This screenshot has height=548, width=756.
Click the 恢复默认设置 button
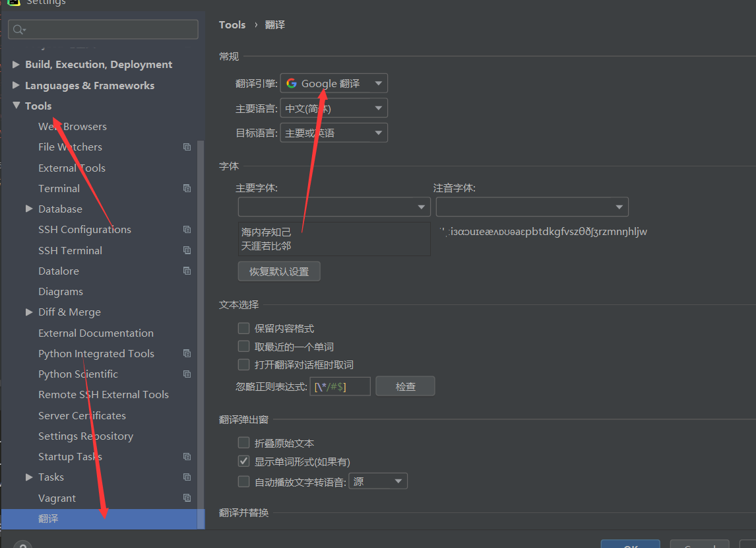278,271
